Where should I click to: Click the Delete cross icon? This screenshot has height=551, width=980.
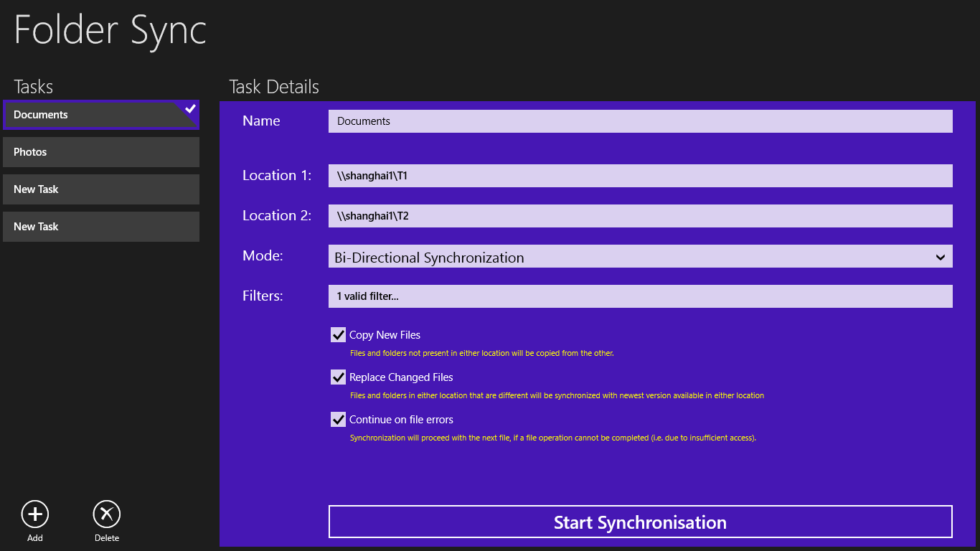pyautogui.click(x=106, y=514)
